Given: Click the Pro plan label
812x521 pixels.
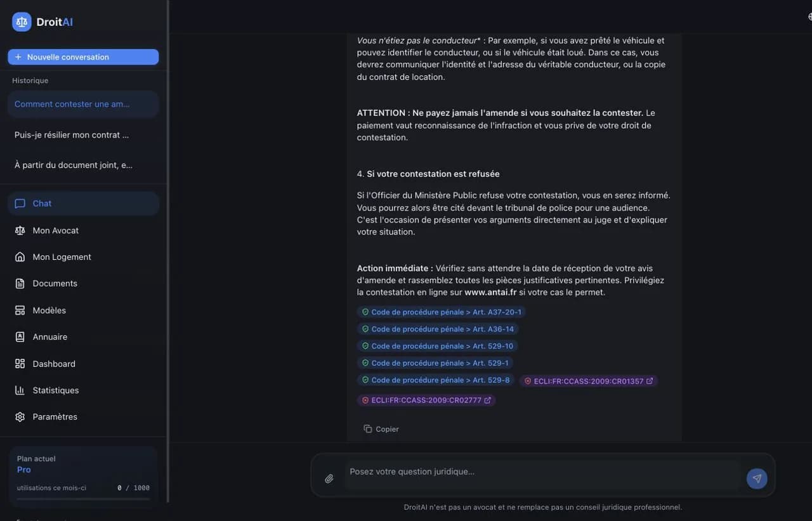Looking at the screenshot, I should pos(24,470).
